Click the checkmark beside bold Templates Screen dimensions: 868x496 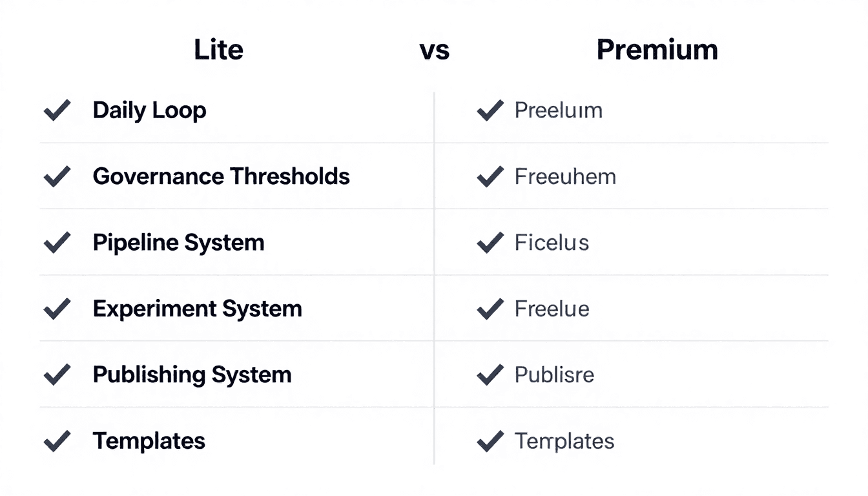click(x=57, y=441)
